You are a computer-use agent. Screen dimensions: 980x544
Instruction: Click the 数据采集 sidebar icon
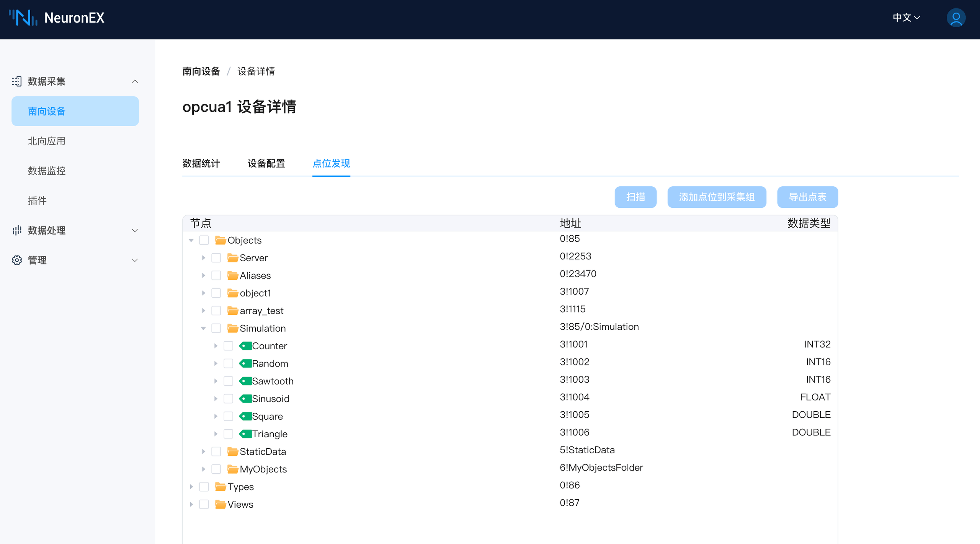click(x=17, y=81)
